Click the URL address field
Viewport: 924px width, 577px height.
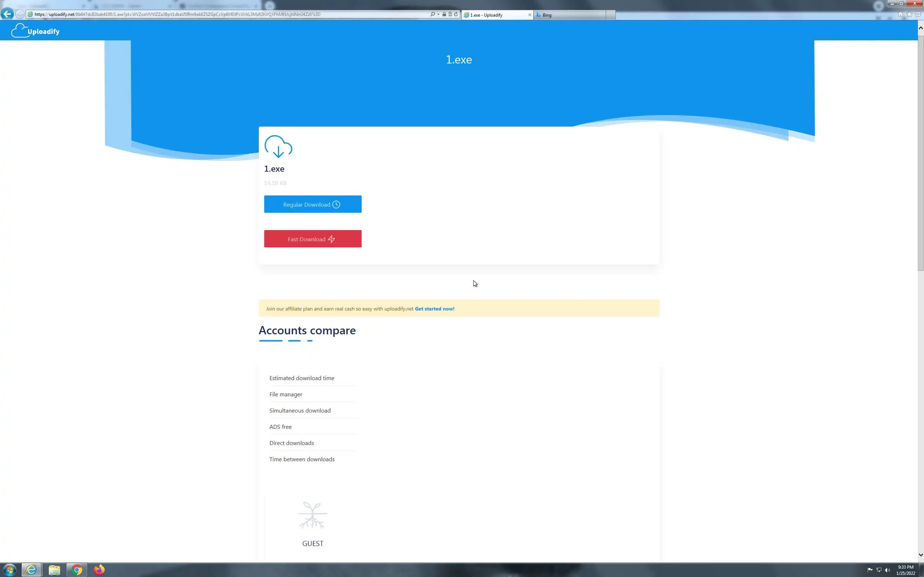(229, 14)
